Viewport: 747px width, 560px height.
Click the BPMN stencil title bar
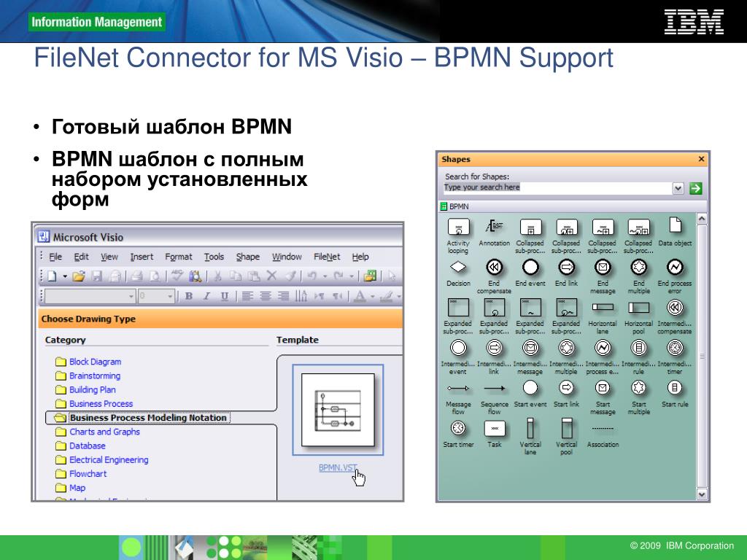tap(572, 206)
